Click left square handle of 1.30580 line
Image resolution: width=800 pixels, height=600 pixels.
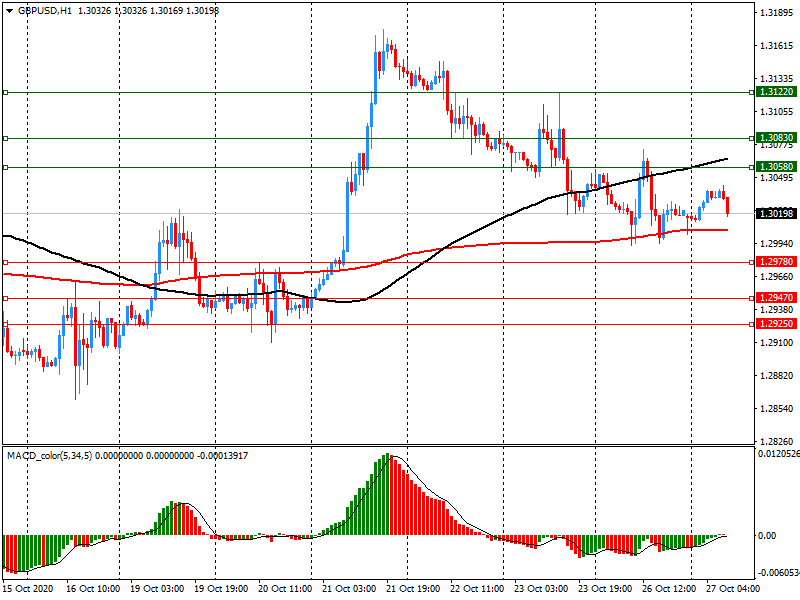point(6,167)
